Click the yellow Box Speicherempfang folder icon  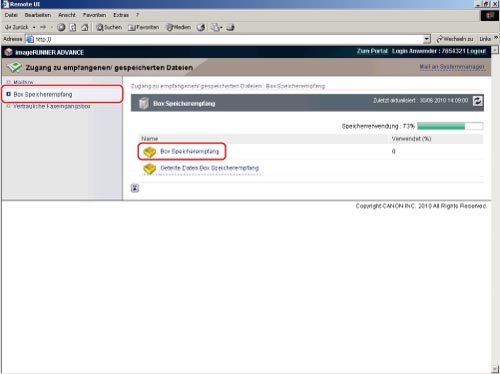[x=150, y=152]
